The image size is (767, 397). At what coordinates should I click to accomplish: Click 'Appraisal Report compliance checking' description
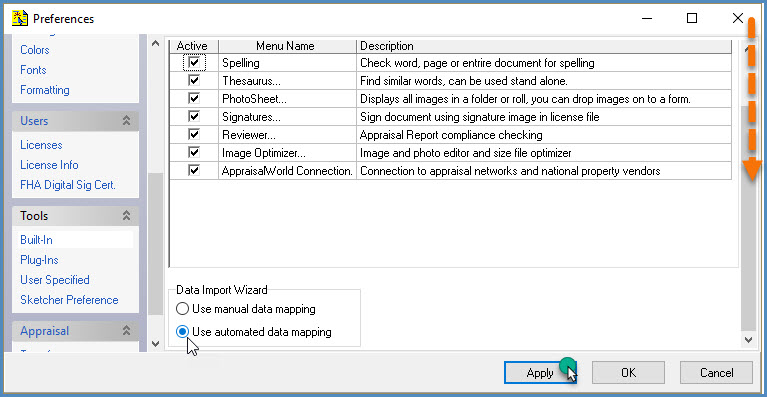(451, 135)
